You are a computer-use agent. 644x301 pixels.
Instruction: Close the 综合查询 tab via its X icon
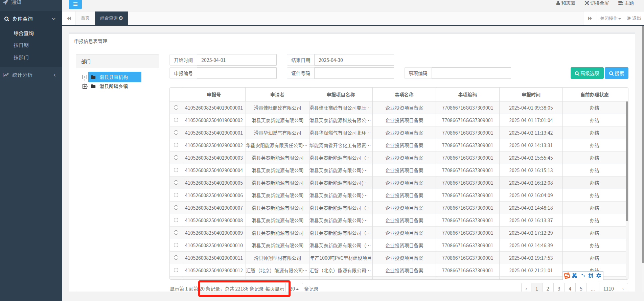tap(121, 18)
